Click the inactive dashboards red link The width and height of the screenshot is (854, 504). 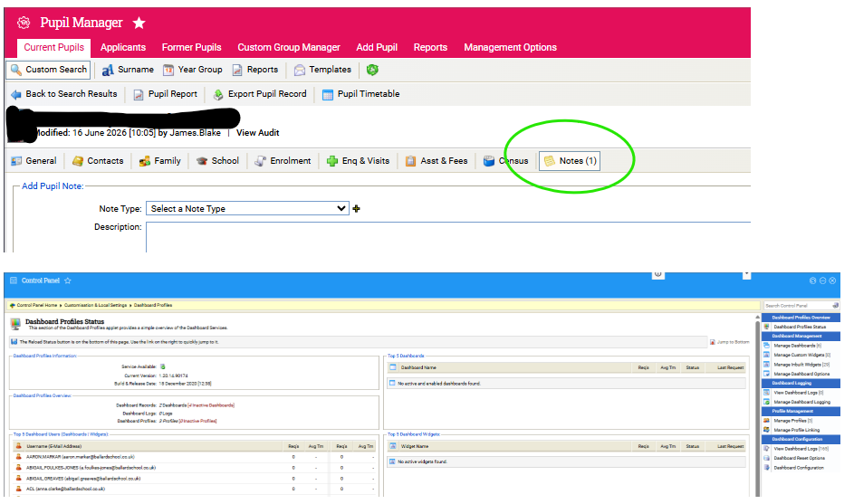coord(211,405)
